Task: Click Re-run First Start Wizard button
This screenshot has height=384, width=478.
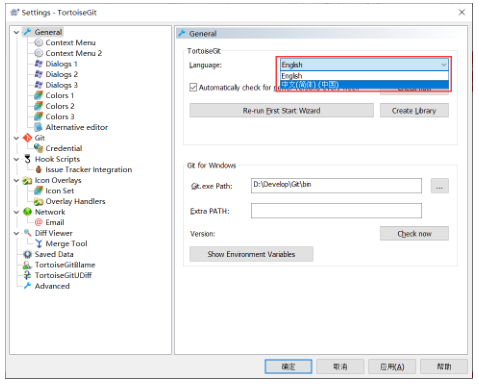Action: [x=281, y=110]
